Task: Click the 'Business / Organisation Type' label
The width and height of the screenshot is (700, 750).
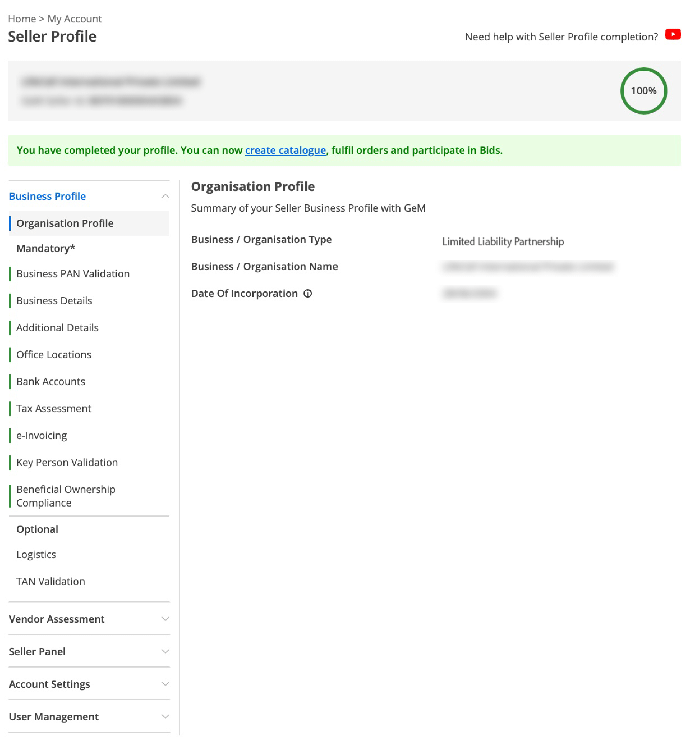Action: pos(261,240)
